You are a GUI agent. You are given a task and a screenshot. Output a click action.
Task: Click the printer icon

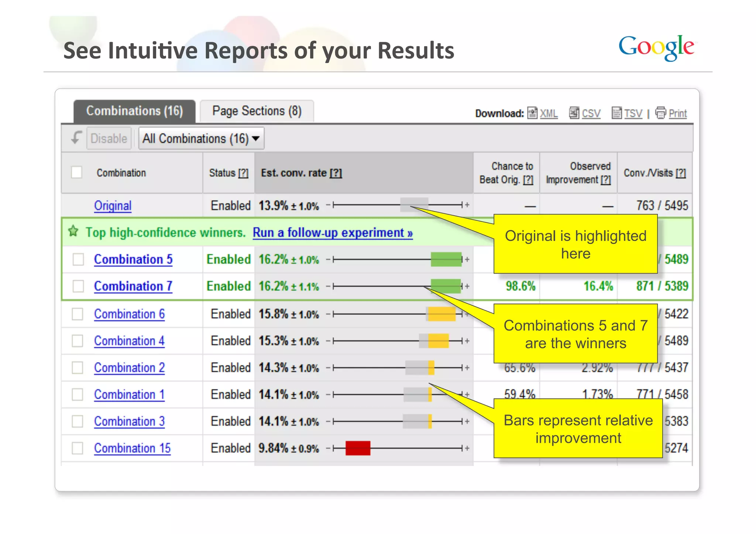[x=661, y=113]
